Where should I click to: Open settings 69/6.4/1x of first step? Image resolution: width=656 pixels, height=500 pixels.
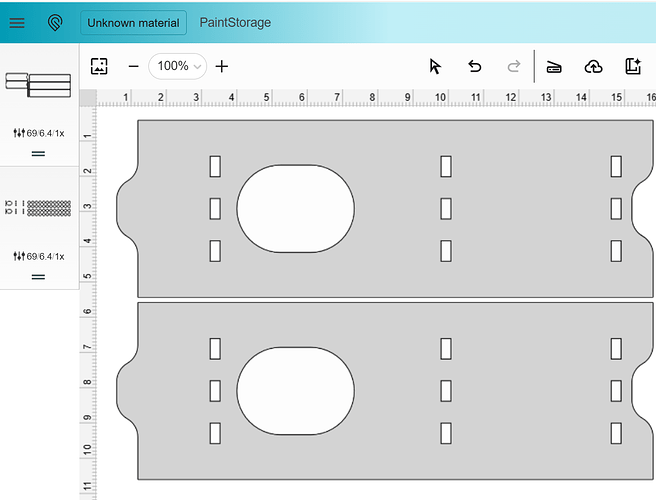[x=38, y=133]
